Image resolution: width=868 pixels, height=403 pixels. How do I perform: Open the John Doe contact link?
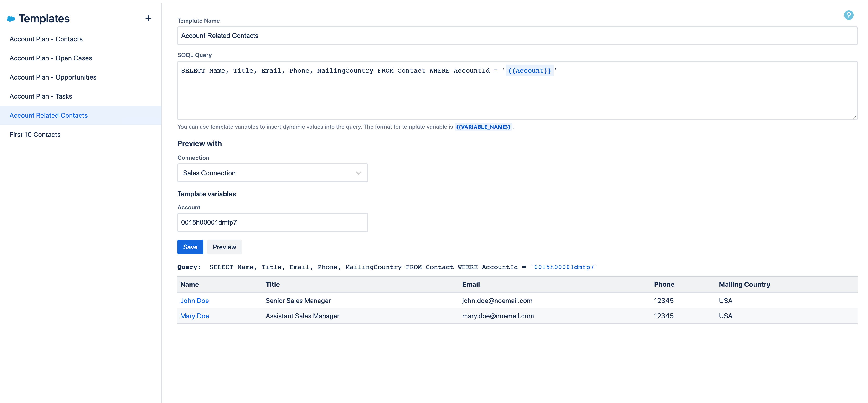click(194, 301)
